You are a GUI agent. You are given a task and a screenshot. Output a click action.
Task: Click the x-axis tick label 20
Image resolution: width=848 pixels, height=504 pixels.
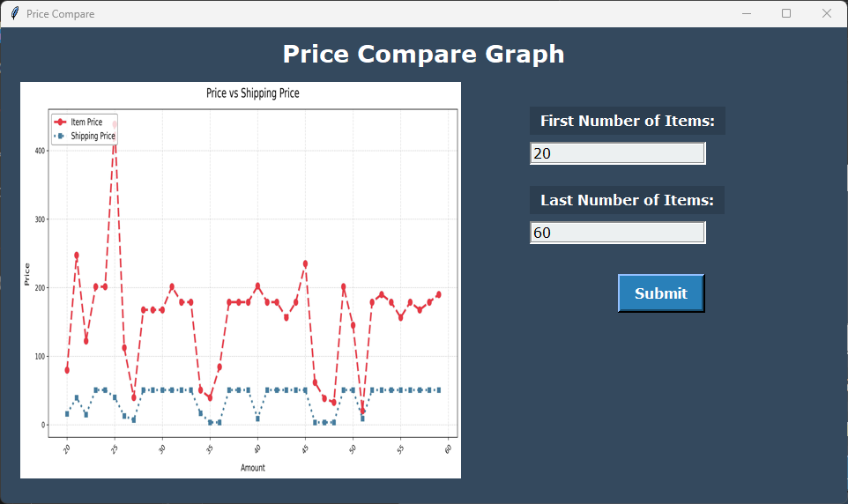coord(66,448)
